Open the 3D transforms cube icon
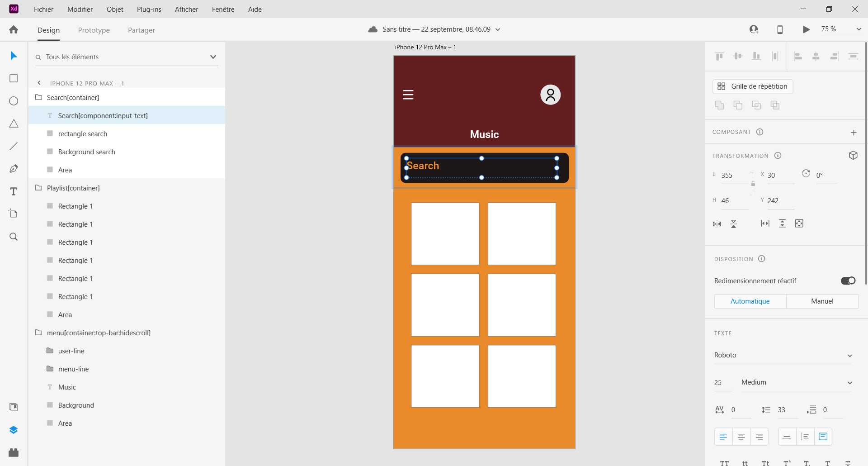 coord(853,155)
